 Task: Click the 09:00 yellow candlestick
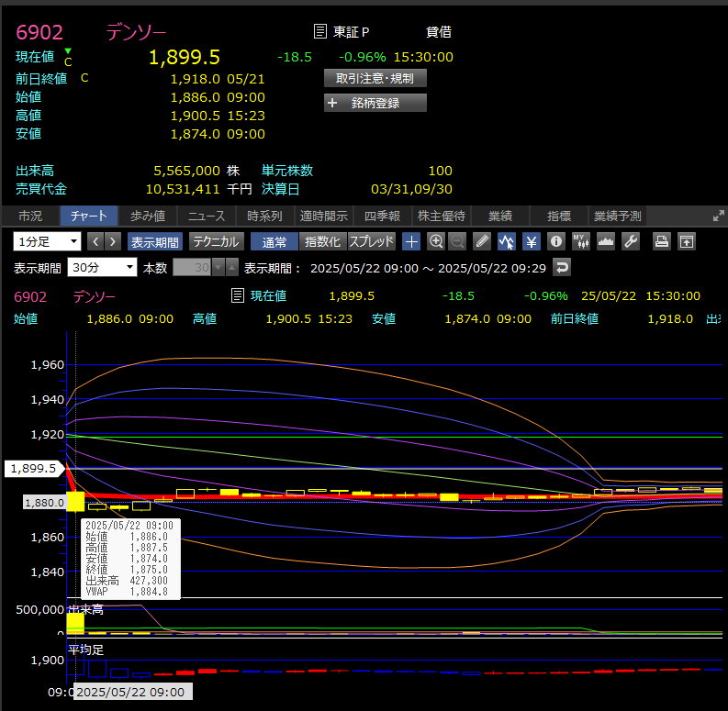75,502
